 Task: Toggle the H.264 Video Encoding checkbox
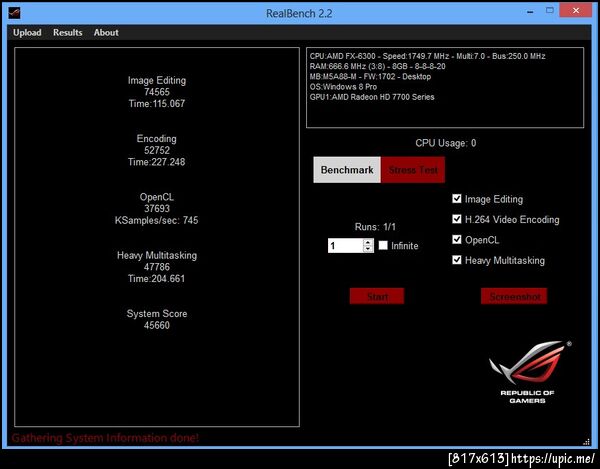457,219
